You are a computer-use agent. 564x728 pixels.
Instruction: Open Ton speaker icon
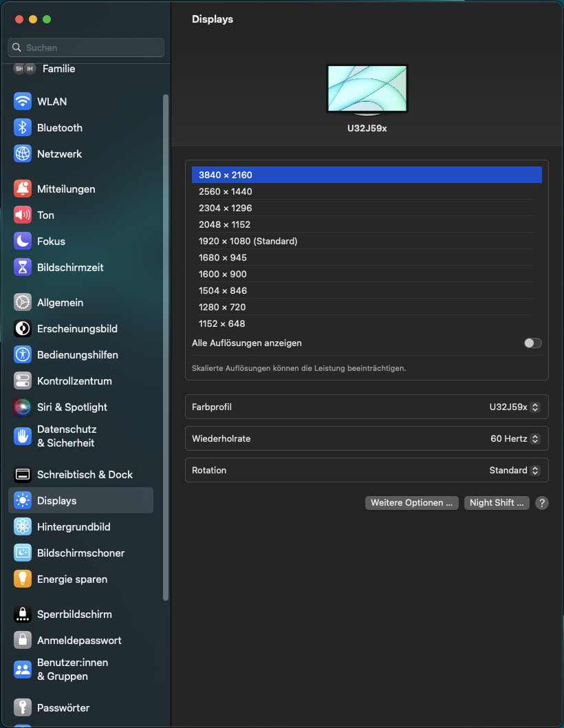tap(22, 215)
